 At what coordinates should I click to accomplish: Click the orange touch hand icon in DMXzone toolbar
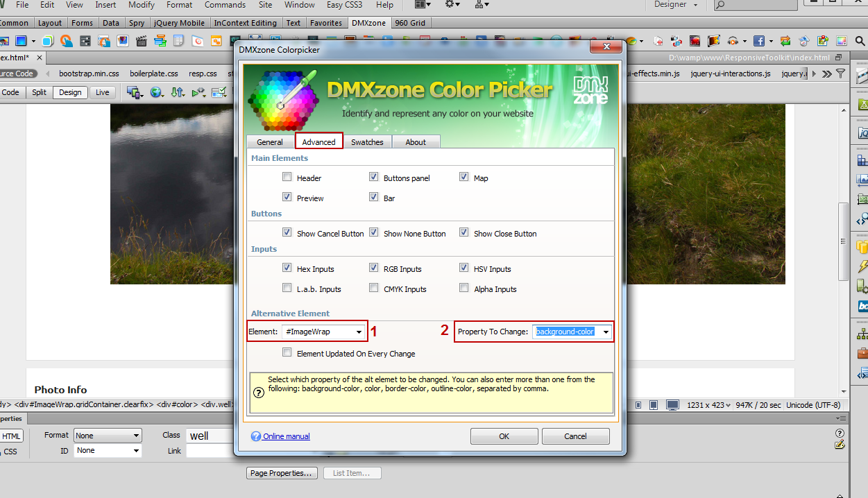[67, 41]
